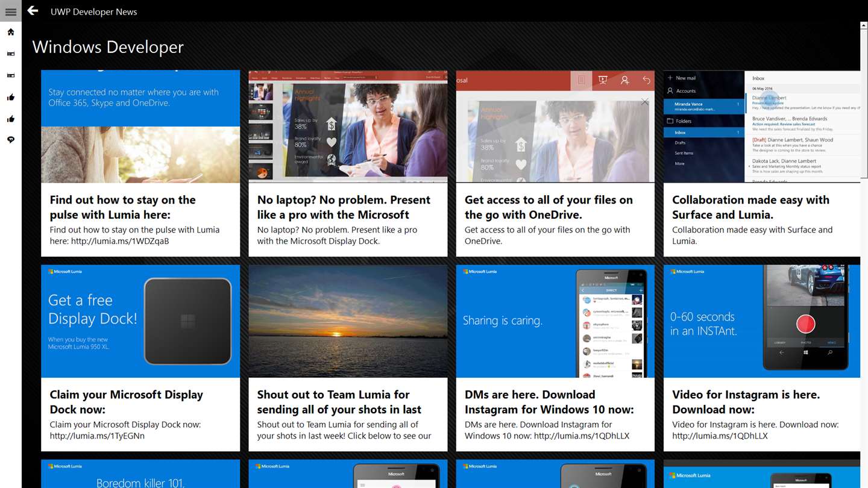
Task: Click 'Click below to see our' description text
Action: coord(382,436)
